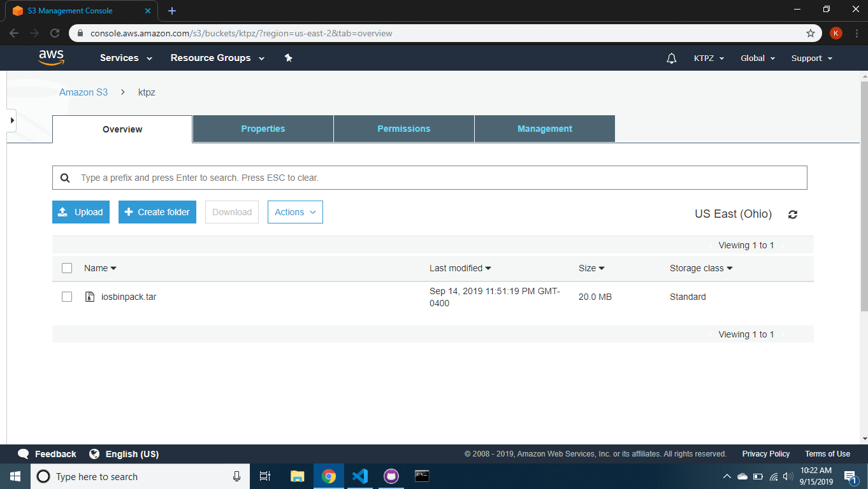Viewport: 868px width, 489px height.
Task: Click the US East (Ohio) region text
Action: (x=733, y=214)
